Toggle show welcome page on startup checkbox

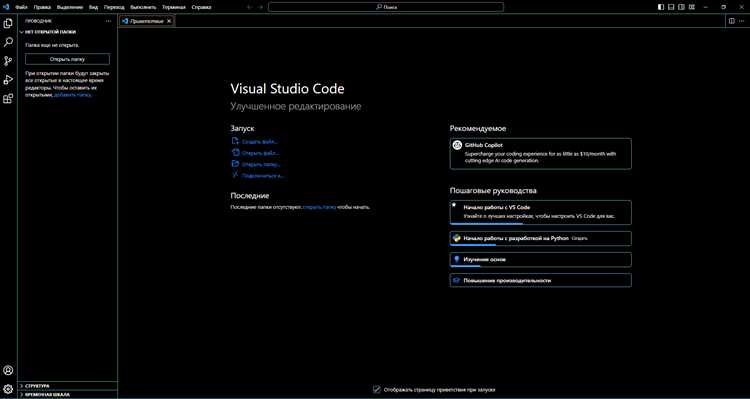(377, 389)
